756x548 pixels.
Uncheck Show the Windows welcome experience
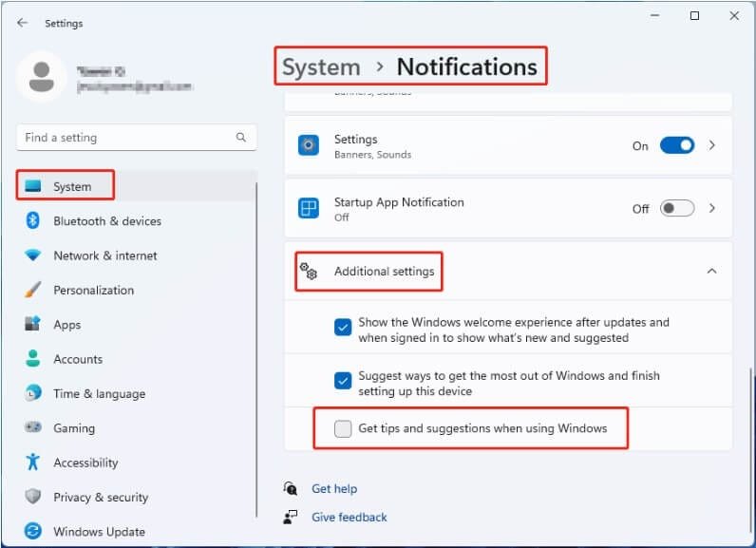tap(343, 328)
